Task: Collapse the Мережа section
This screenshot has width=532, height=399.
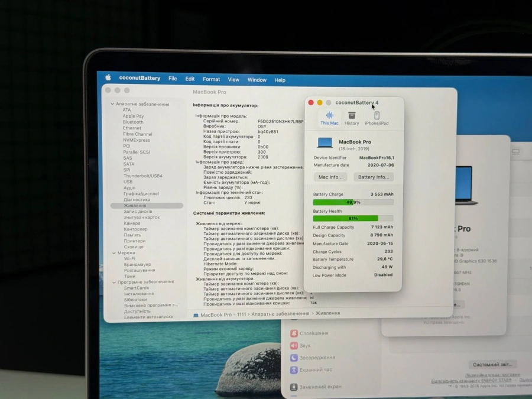Action: (113, 253)
